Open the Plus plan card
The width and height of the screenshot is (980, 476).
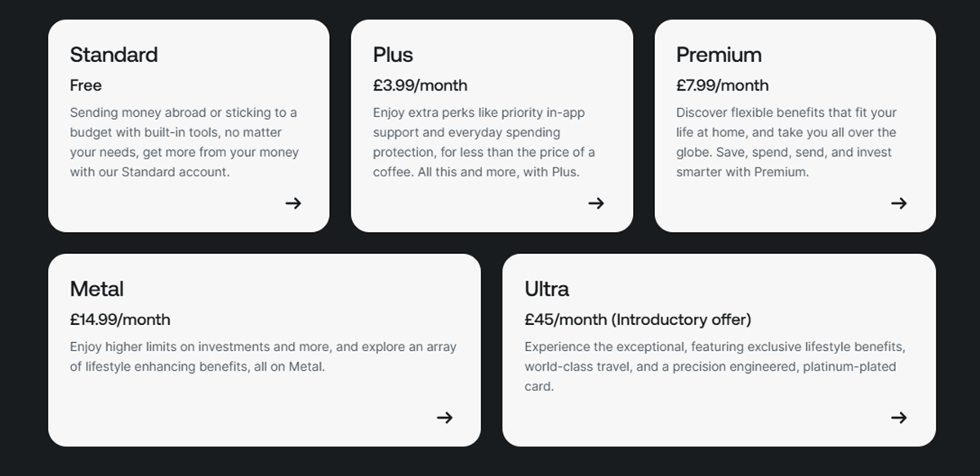tap(492, 125)
